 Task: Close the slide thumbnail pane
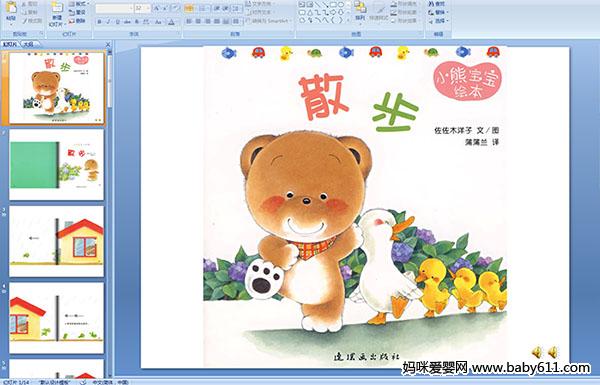click(x=108, y=44)
